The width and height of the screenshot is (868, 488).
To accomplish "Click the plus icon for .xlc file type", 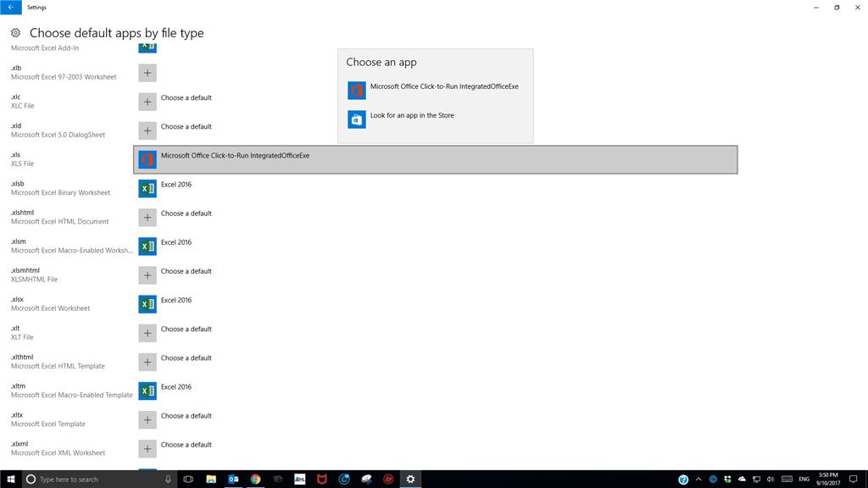I will pyautogui.click(x=147, y=102).
